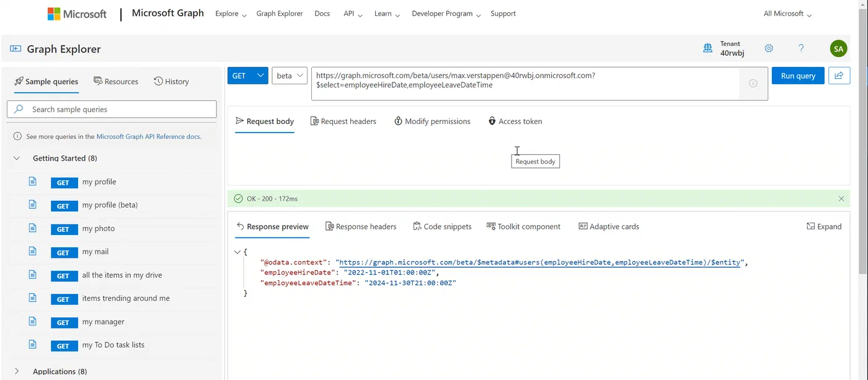The height and width of the screenshot is (380, 868).
Task: Switch to Resources tab
Action: (x=116, y=81)
